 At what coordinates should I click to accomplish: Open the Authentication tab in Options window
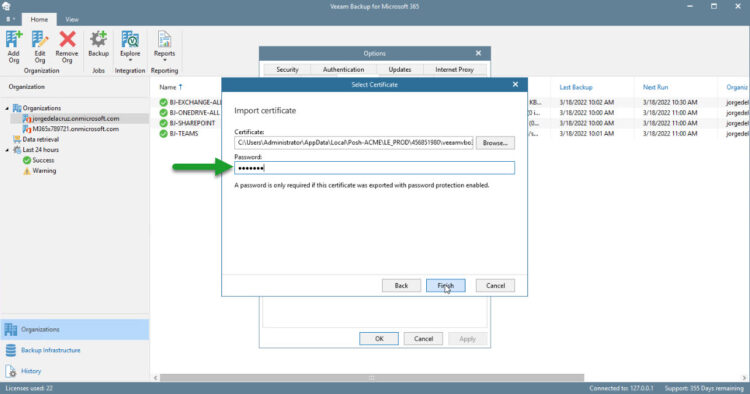[343, 69]
